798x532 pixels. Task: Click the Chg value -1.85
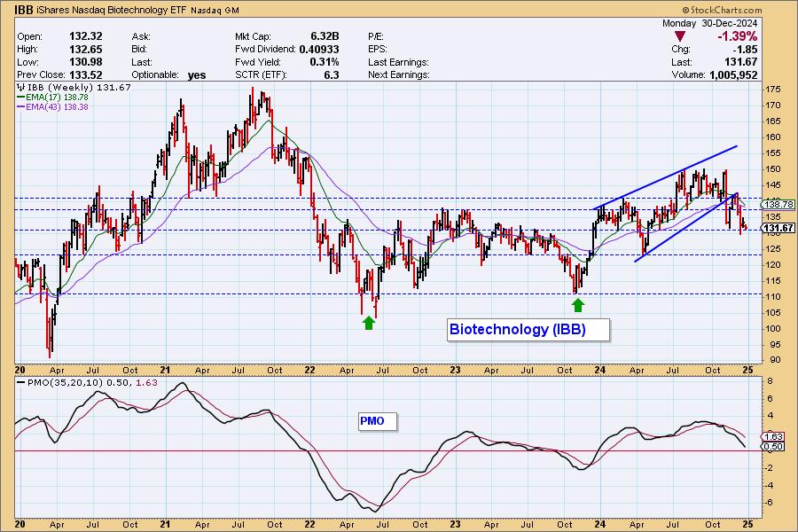point(745,50)
